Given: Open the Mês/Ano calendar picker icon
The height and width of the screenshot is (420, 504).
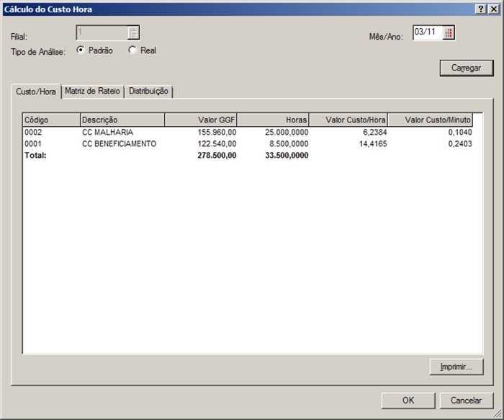Looking at the screenshot, I should pos(449,32).
